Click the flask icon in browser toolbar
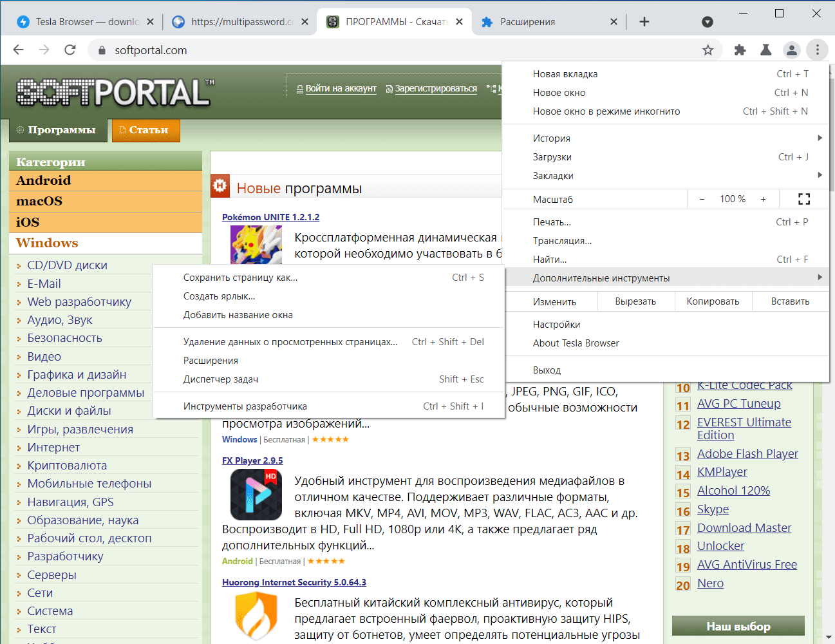 [766, 50]
